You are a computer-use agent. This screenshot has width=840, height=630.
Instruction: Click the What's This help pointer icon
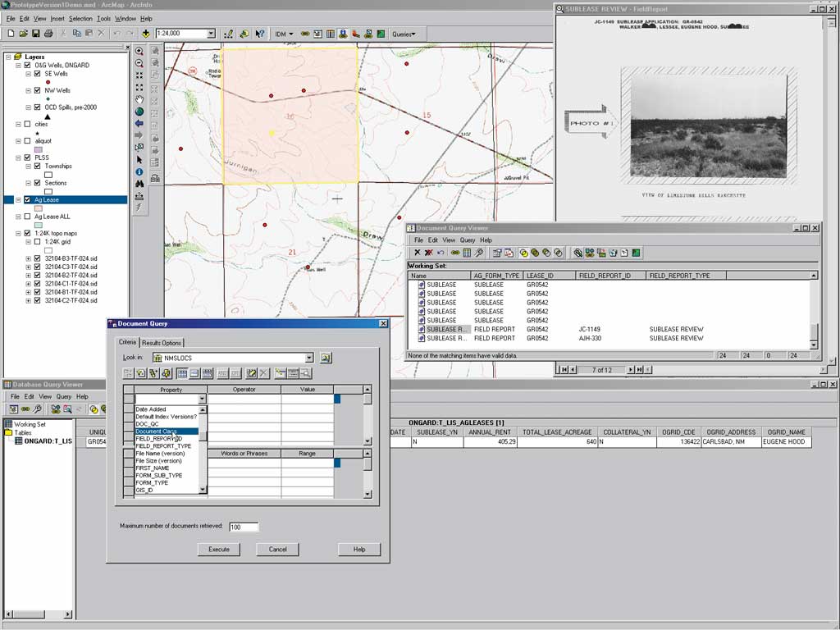point(260,34)
